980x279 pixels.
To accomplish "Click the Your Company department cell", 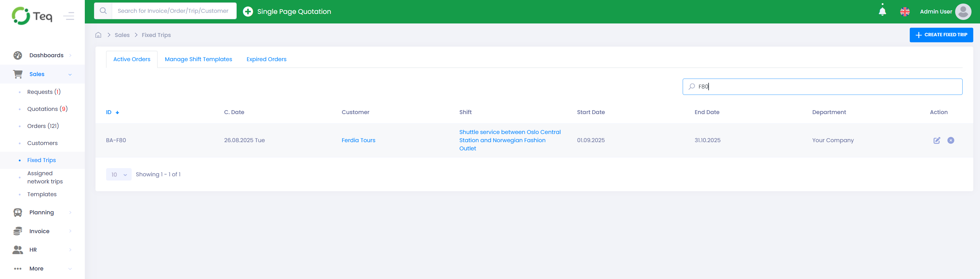I will click(833, 140).
